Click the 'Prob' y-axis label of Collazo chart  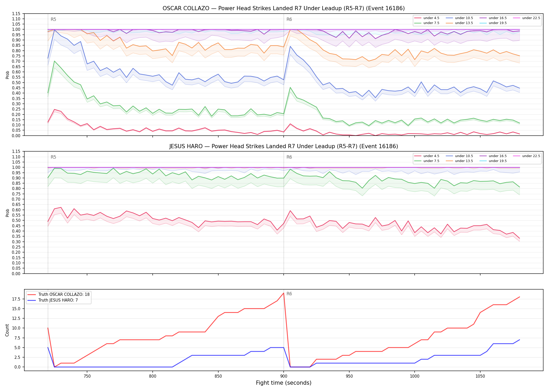(7, 75)
